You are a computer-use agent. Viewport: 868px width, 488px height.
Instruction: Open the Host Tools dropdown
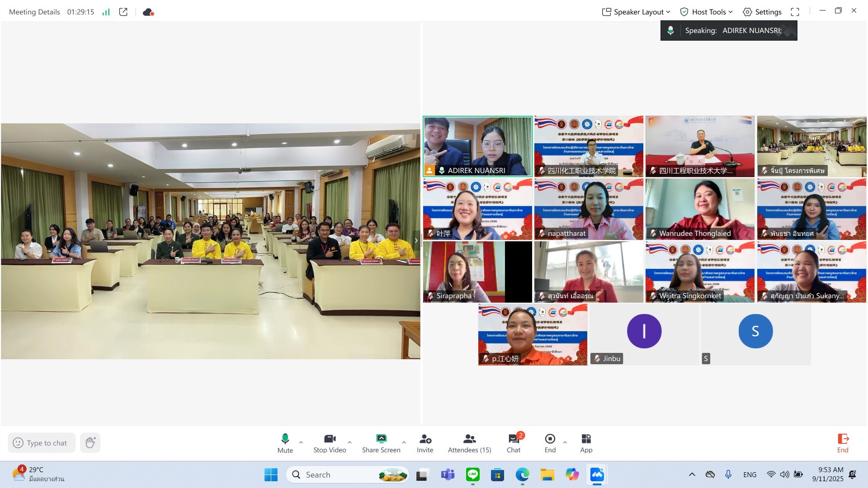pyautogui.click(x=706, y=12)
